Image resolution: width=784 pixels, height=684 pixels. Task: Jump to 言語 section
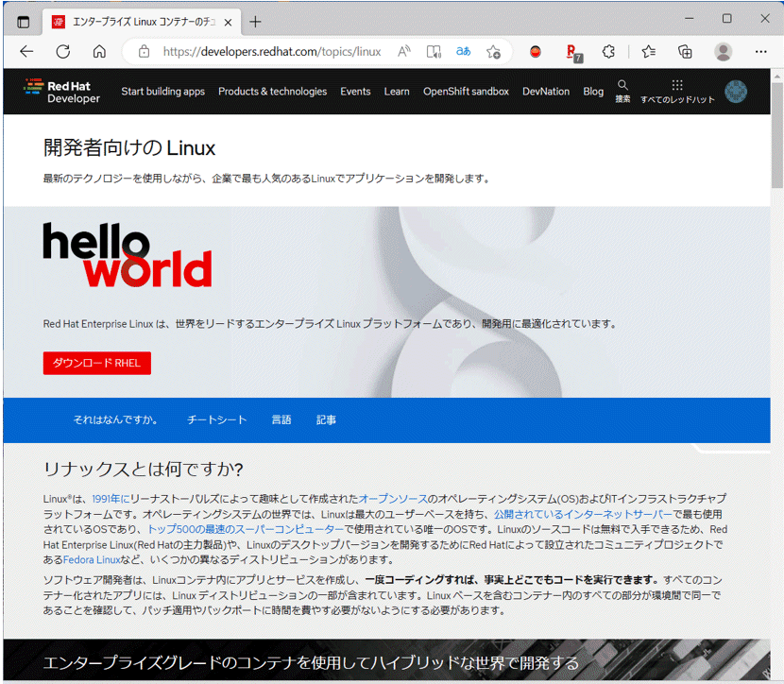pyautogui.click(x=281, y=420)
